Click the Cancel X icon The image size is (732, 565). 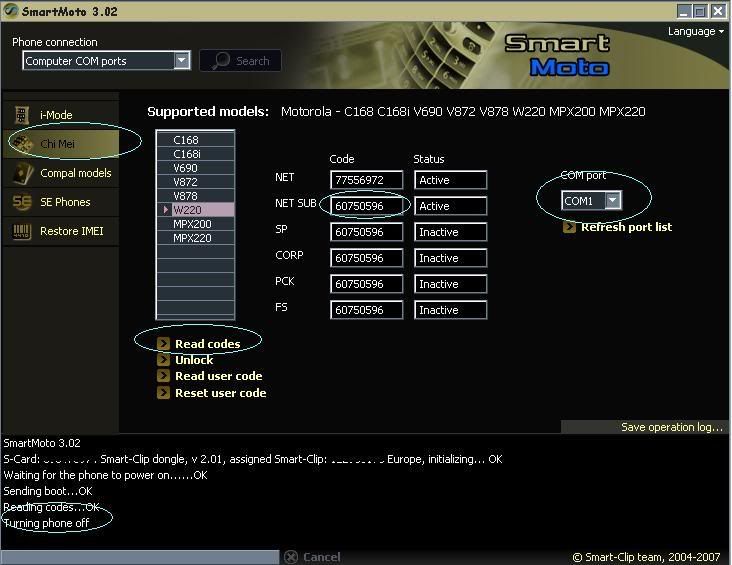pos(291,557)
